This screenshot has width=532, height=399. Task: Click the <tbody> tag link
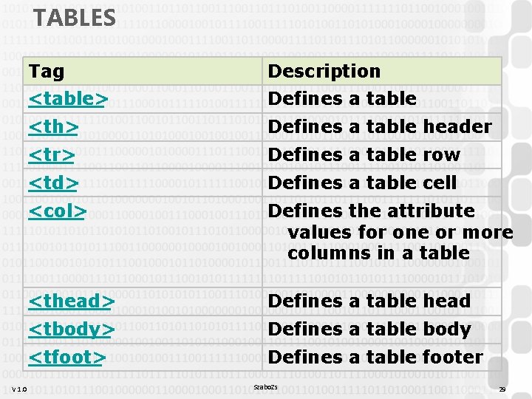(71, 330)
